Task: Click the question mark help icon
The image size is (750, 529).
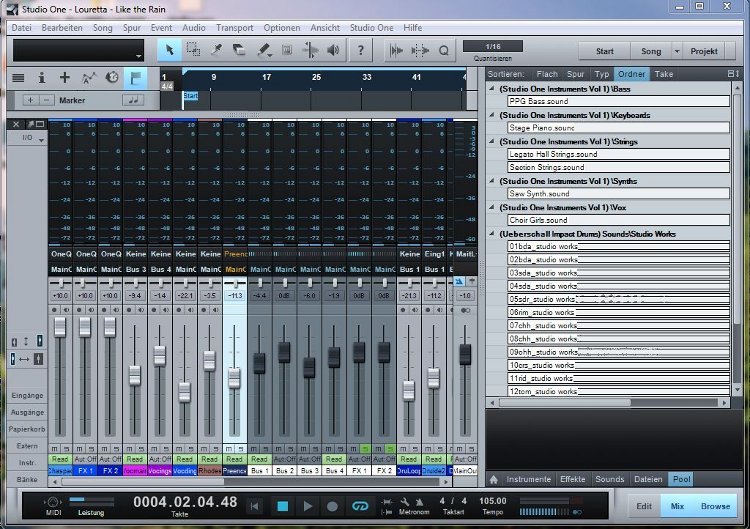Action: (x=361, y=50)
